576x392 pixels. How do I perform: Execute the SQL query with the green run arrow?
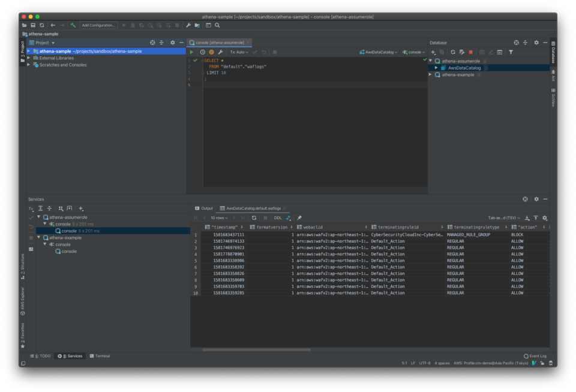(191, 52)
